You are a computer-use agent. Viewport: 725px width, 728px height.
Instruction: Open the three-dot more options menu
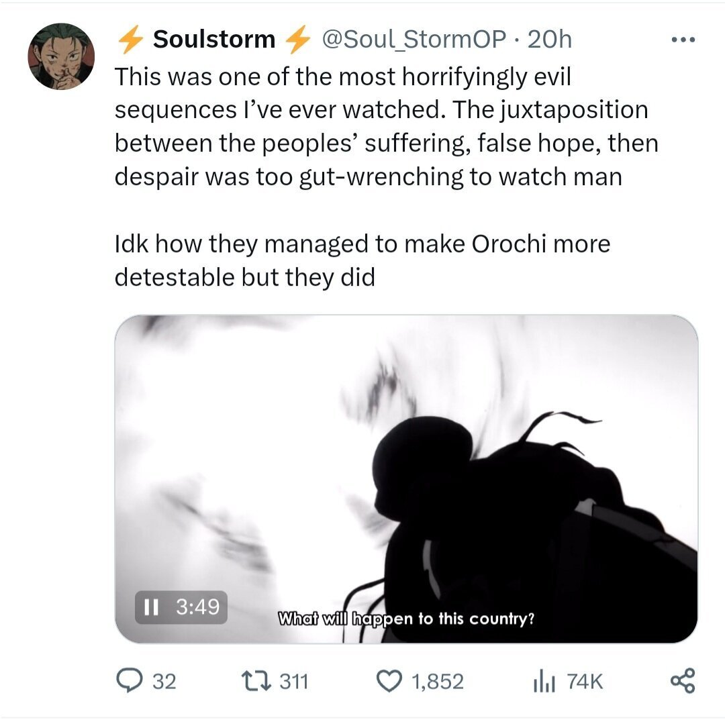683,41
